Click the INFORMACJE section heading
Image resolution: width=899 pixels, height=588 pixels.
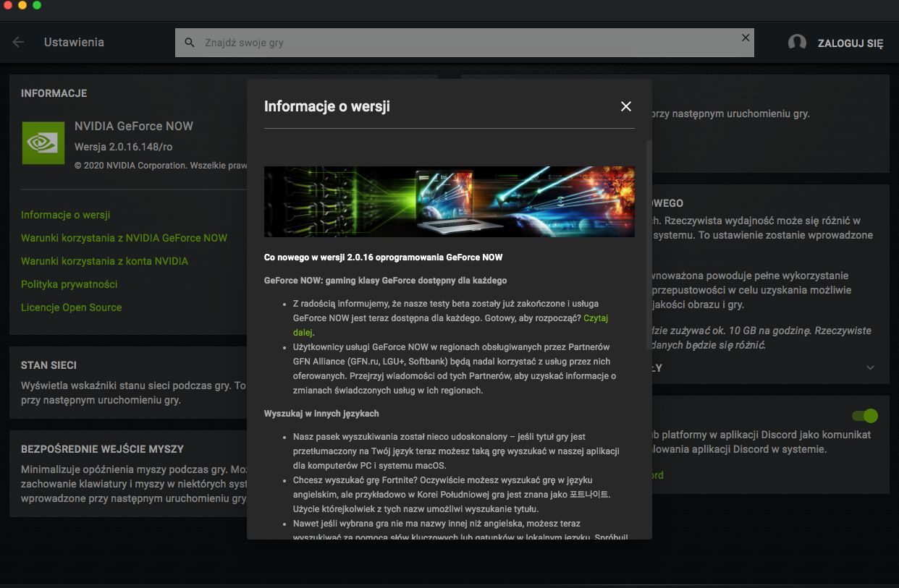(x=54, y=93)
